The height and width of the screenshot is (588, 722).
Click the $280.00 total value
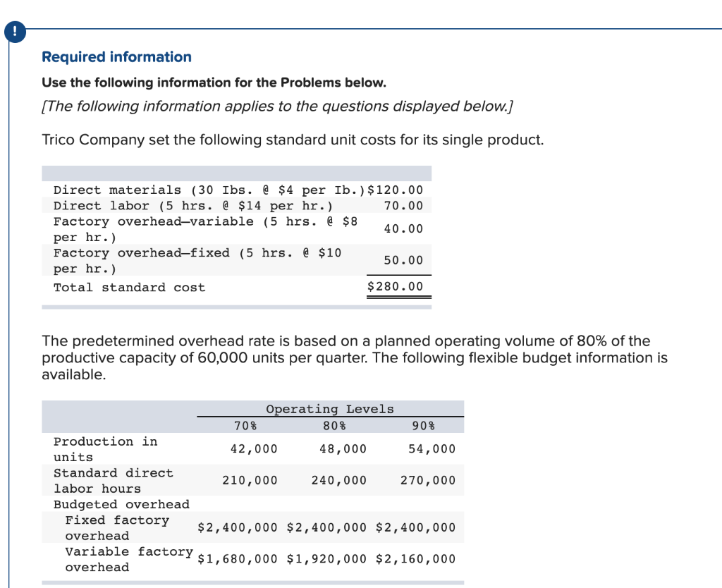click(395, 286)
